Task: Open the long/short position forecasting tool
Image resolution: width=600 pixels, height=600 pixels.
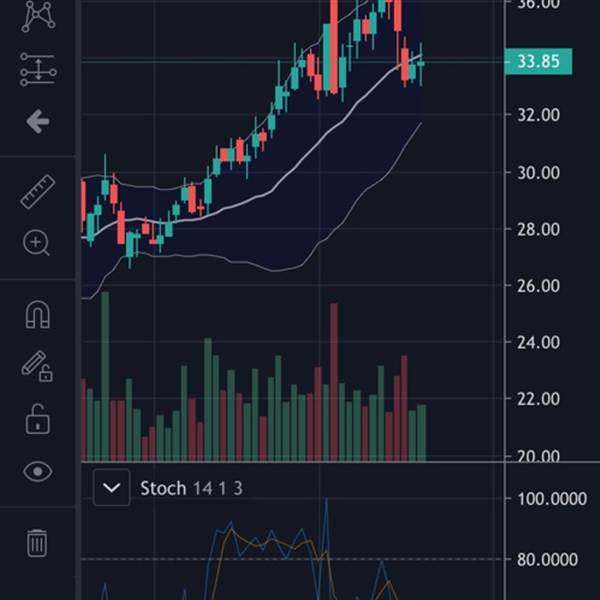Action: point(38,69)
